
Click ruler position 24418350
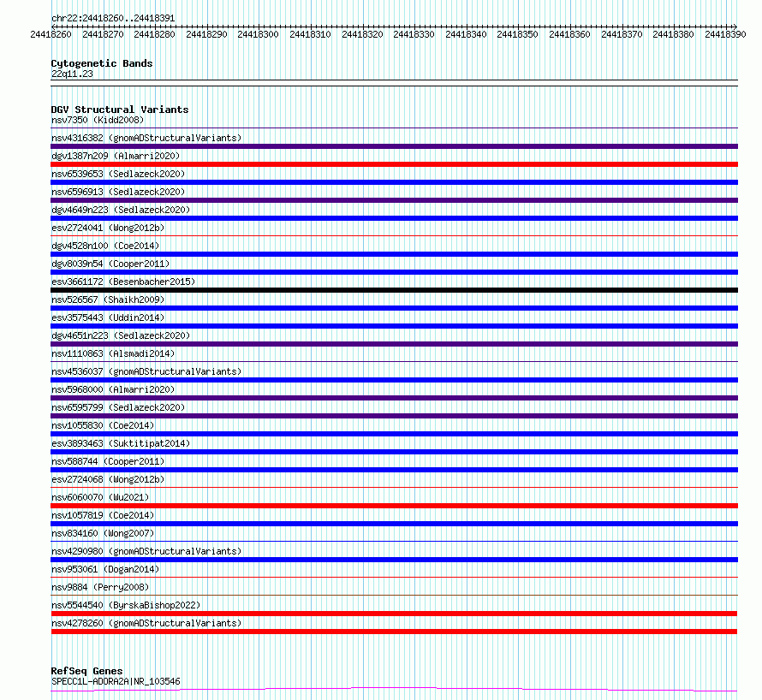pos(517,34)
